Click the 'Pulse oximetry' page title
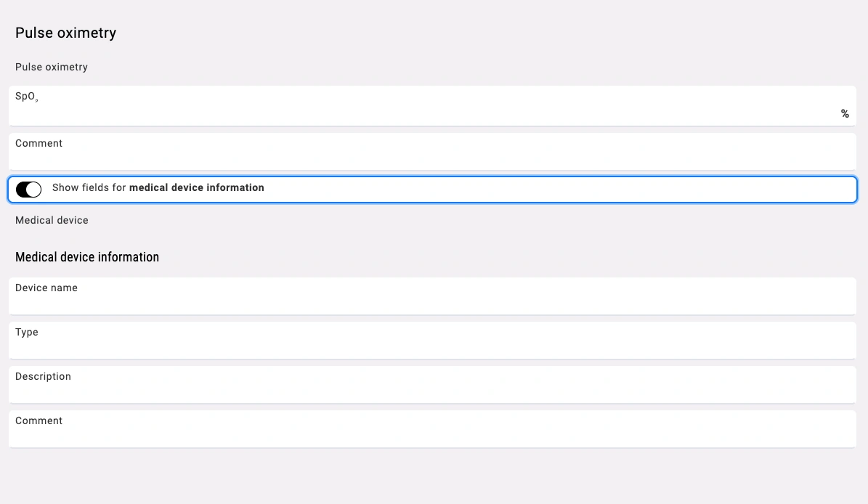The height and width of the screenshot is (504, 868). click(x=65, y=33)
